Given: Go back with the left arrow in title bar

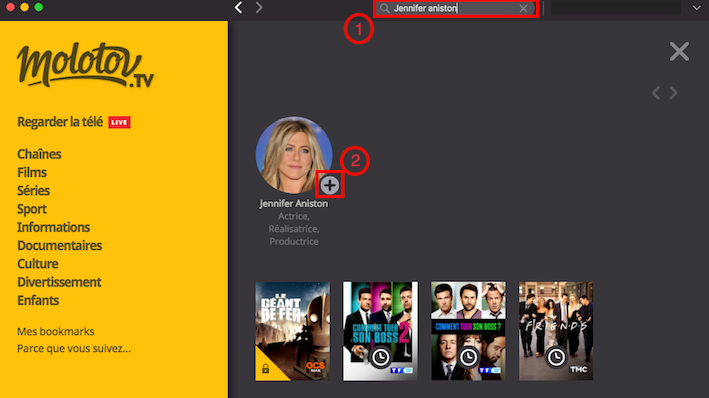Looking at the screenshot, I should 238,7.
